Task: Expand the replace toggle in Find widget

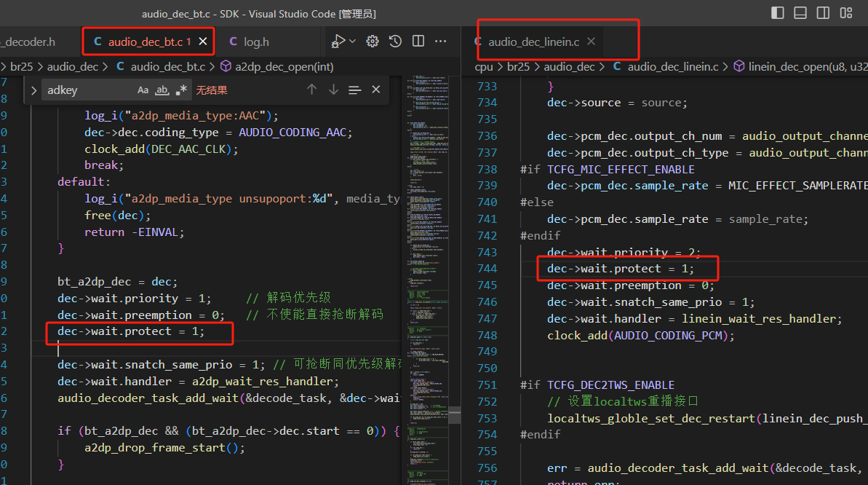Action: (x=33, y=90)
